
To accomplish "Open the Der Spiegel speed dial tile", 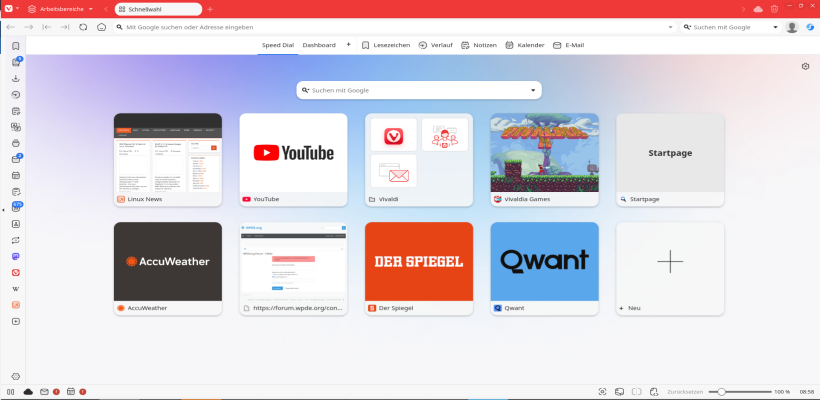I will (419, 269).
